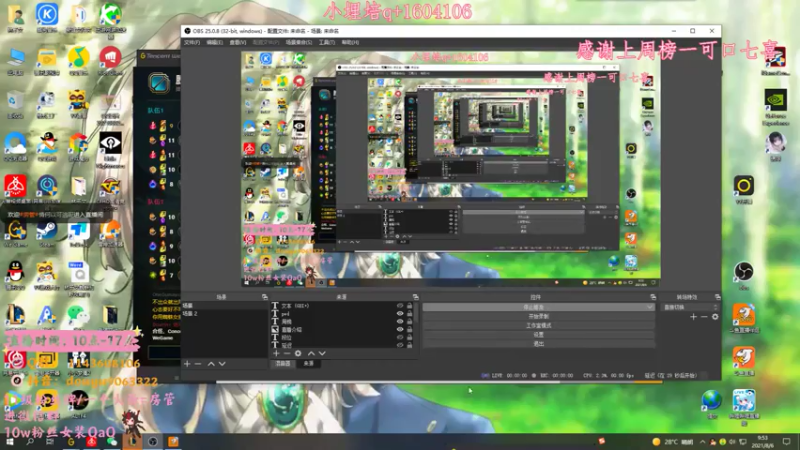Open the YY raccoon desktop icon
The image size is (800, 450).
(x=78, y=101)
